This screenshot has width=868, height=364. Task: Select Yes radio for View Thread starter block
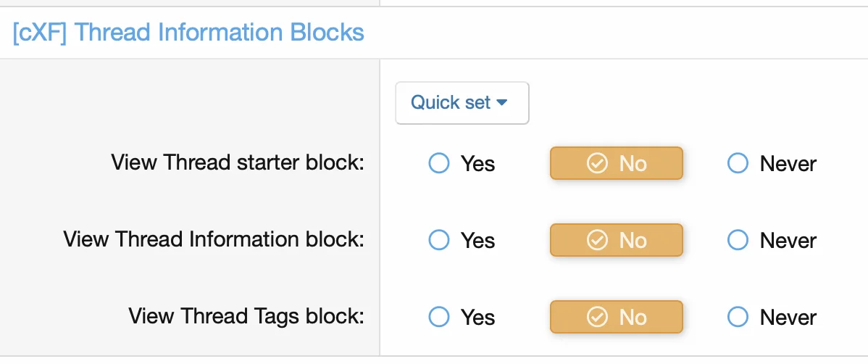(439, 164)
